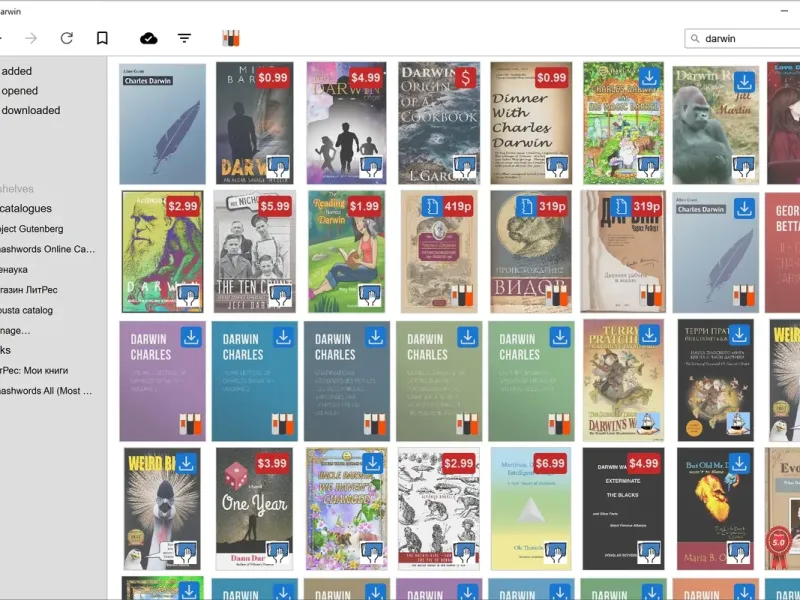Read sample of the Darwin Code book

[x=371, y=166]
